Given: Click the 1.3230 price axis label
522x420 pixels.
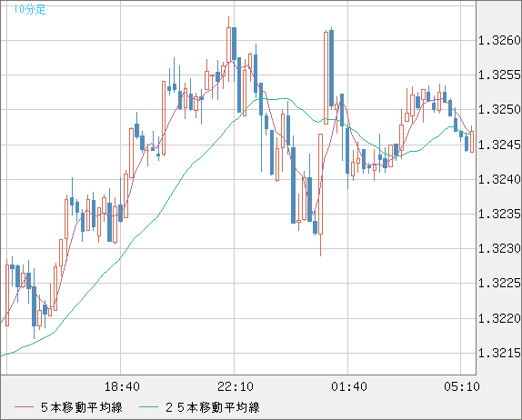Looking at the screenshot, I should 499,248.
